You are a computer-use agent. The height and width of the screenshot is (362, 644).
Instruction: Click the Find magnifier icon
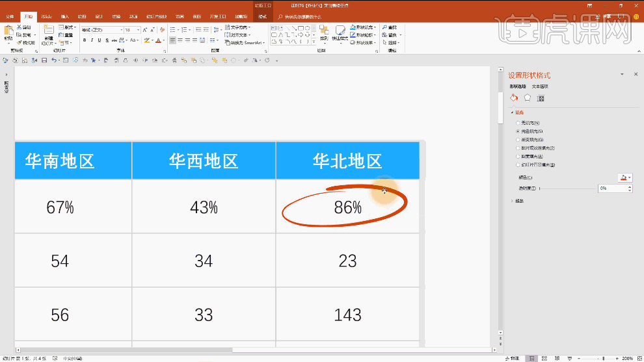385,27
